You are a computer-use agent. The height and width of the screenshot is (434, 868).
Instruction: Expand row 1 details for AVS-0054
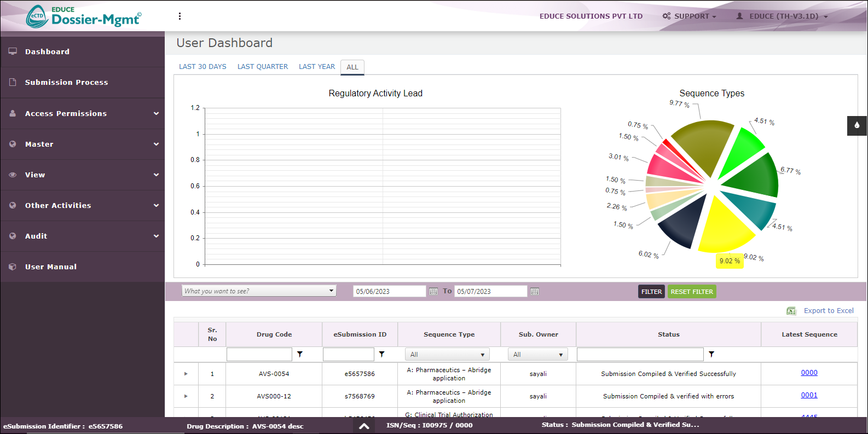click(186, 374)
